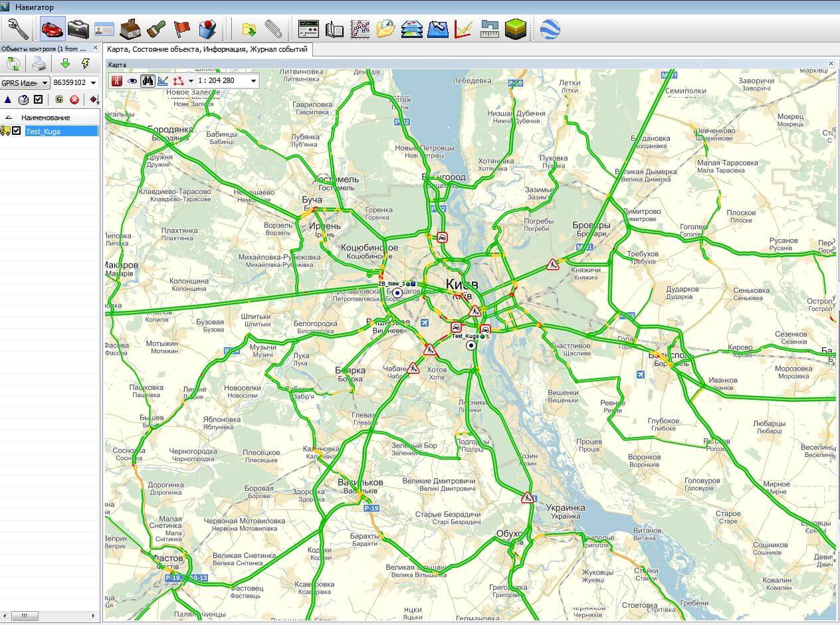
Task: Open the black briefcase icon
Action: 78,29
